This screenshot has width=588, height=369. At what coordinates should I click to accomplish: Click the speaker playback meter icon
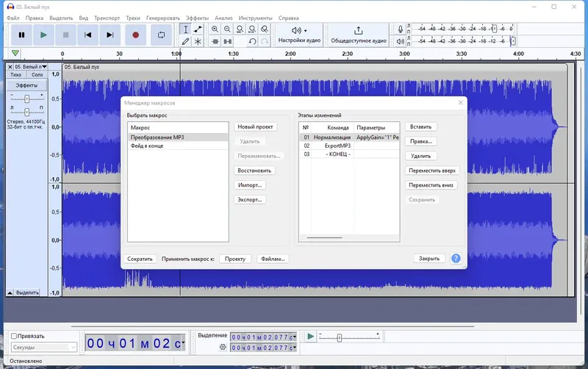[x=400, y=41]
